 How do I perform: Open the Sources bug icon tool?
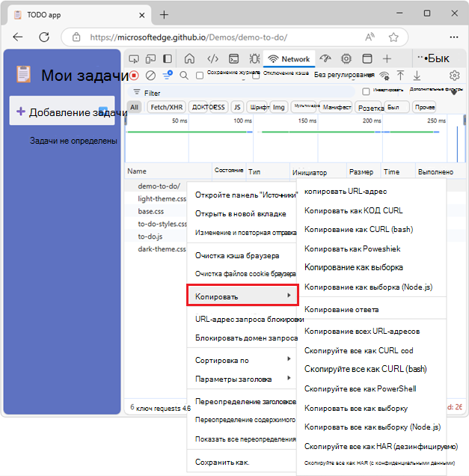(254, 58)
